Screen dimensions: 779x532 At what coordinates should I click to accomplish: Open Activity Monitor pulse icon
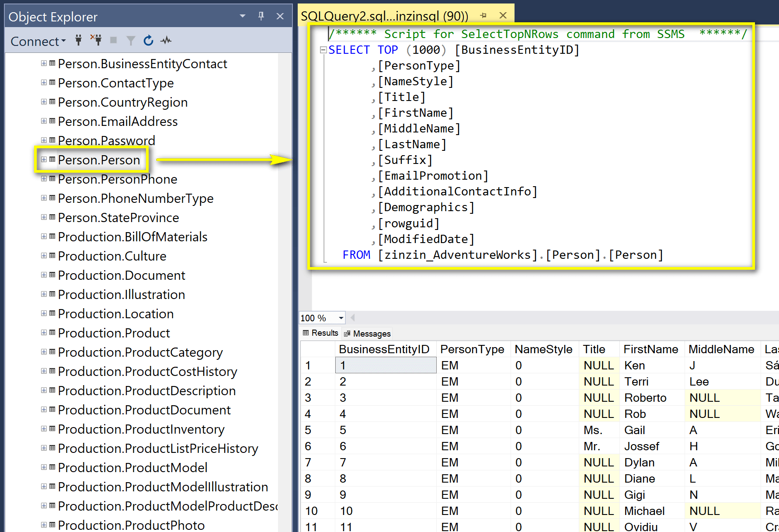click(166, 41)
